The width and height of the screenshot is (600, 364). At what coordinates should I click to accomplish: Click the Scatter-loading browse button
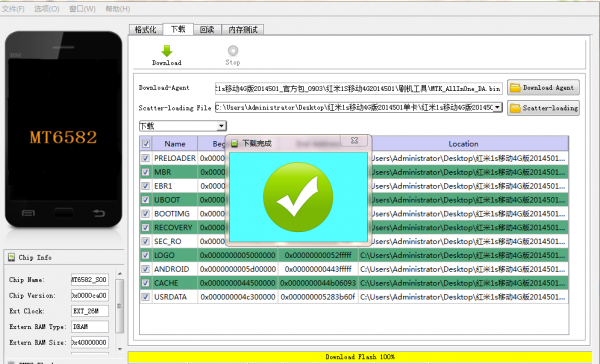click(x=543, y=108)
